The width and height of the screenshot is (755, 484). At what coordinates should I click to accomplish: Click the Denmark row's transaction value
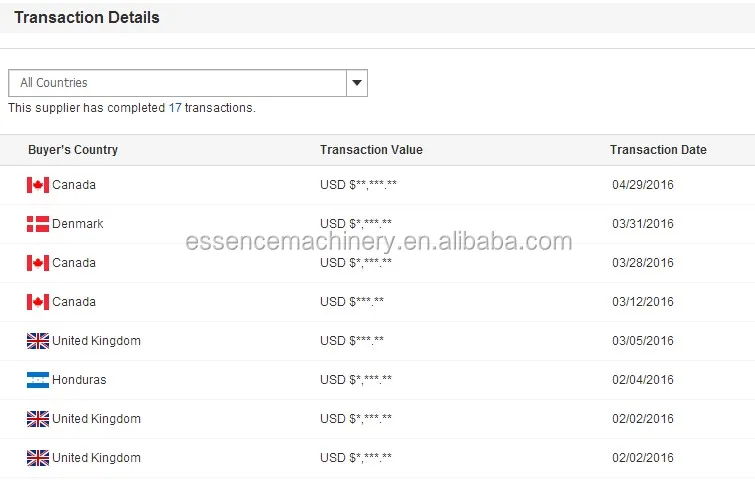356,224
